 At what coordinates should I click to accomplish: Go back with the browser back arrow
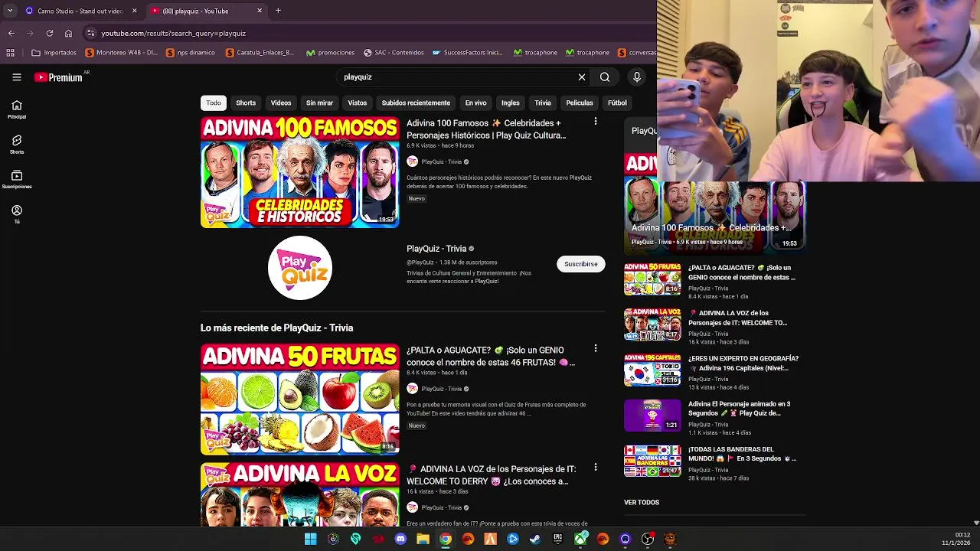[11, 34]
